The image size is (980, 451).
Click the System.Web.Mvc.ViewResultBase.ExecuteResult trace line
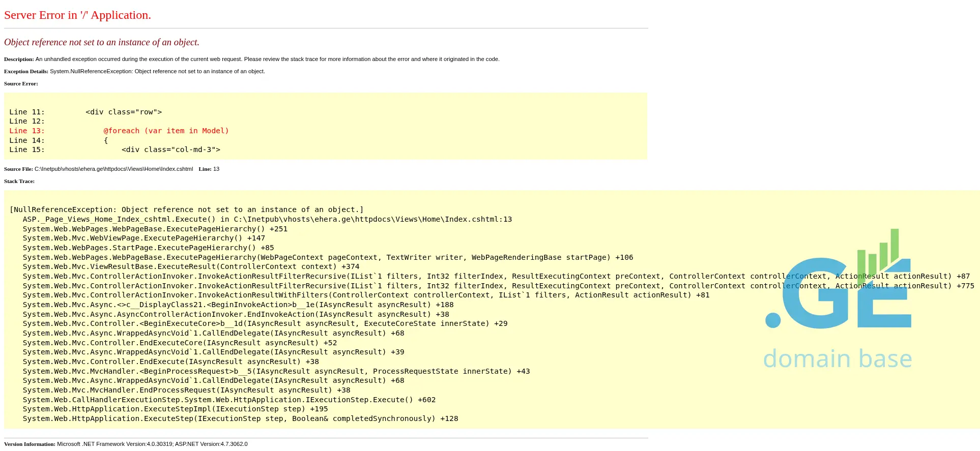(191, 266)
